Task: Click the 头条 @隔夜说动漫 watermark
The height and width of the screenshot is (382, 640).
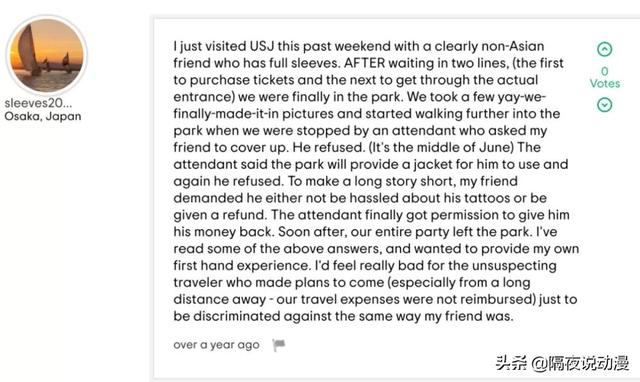Action: 562,363
